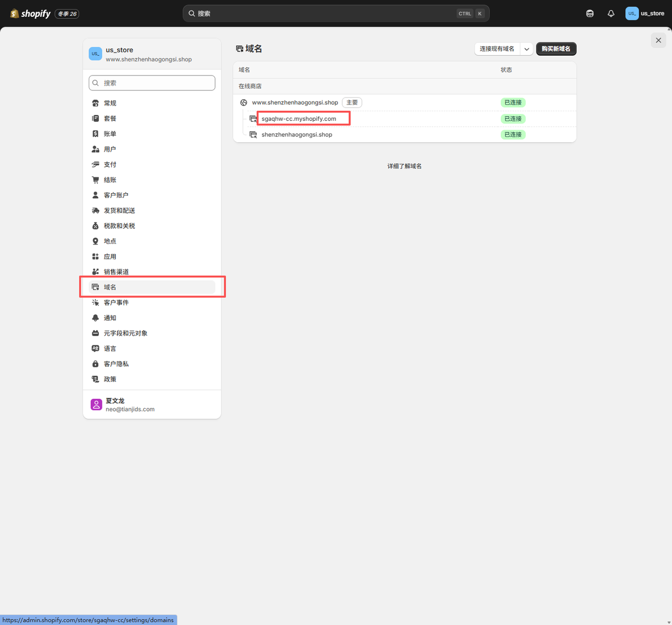The width and height of the screenshot is (672, 625).
Task: Open the 常规 settings section
Action: pyautogui.click(x=110, y=103)
